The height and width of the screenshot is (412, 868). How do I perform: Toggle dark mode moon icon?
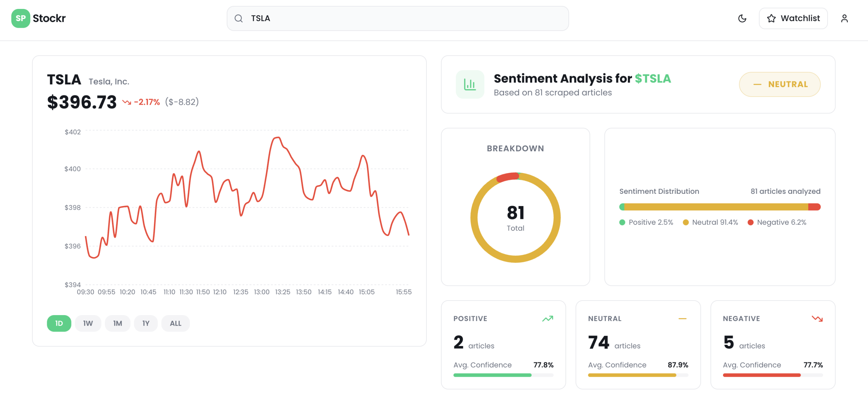point(742,18)
